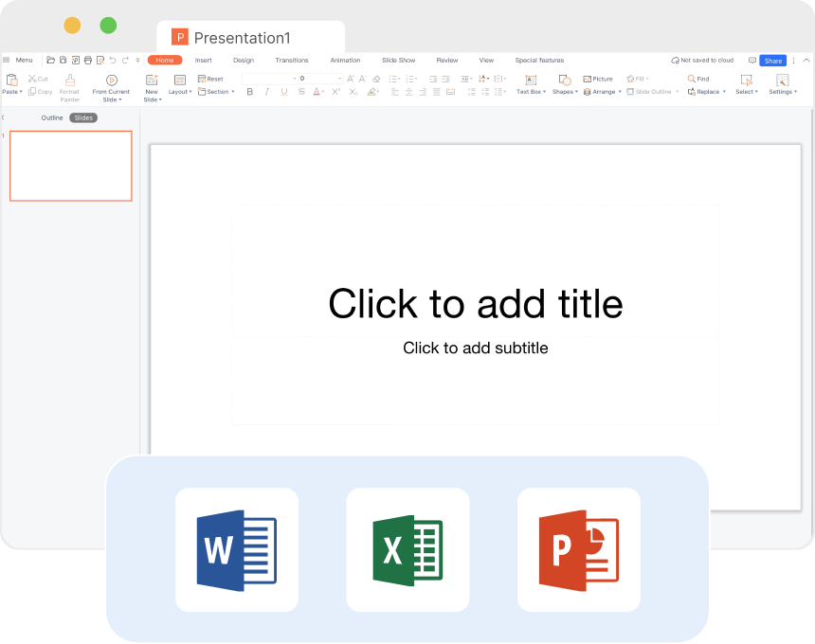The image size is (815, 644).
Task: Click the Cut scissors icon
Action: point(32,79)
